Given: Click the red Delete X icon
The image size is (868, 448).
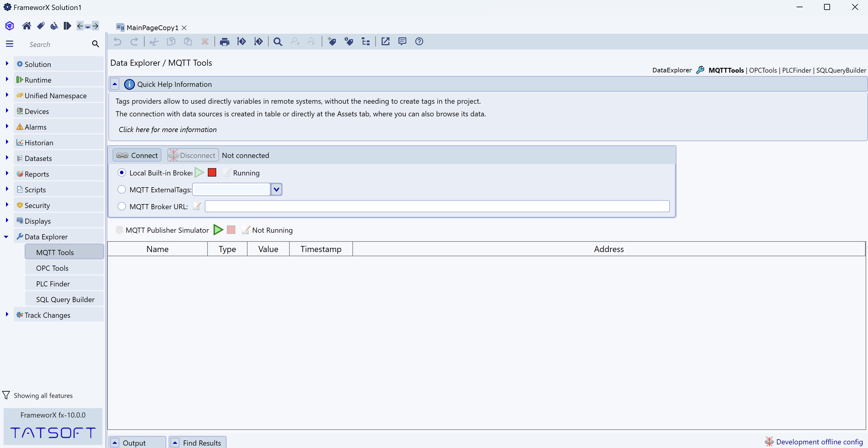Looking at the screenshot, I should (205, 42).
